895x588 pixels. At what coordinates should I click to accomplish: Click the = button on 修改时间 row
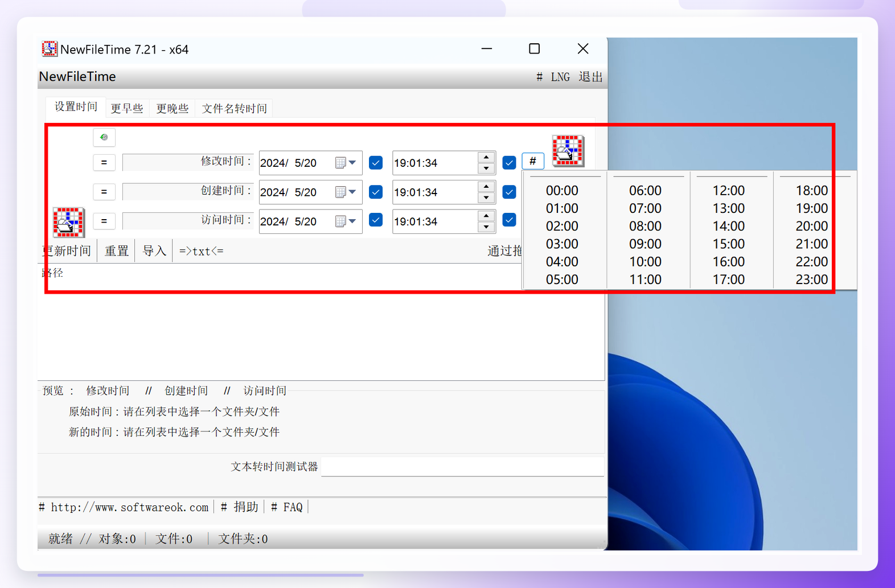coord(104,162)
